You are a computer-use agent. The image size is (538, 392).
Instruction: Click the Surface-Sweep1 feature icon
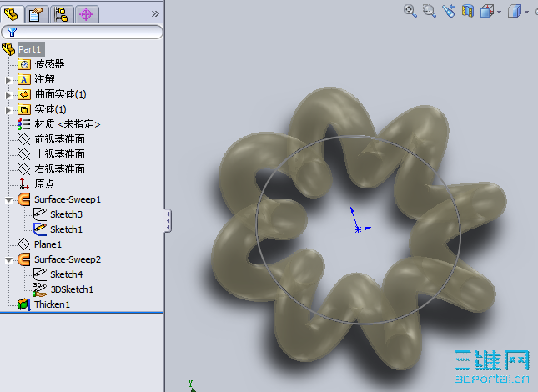click(23, 199)
